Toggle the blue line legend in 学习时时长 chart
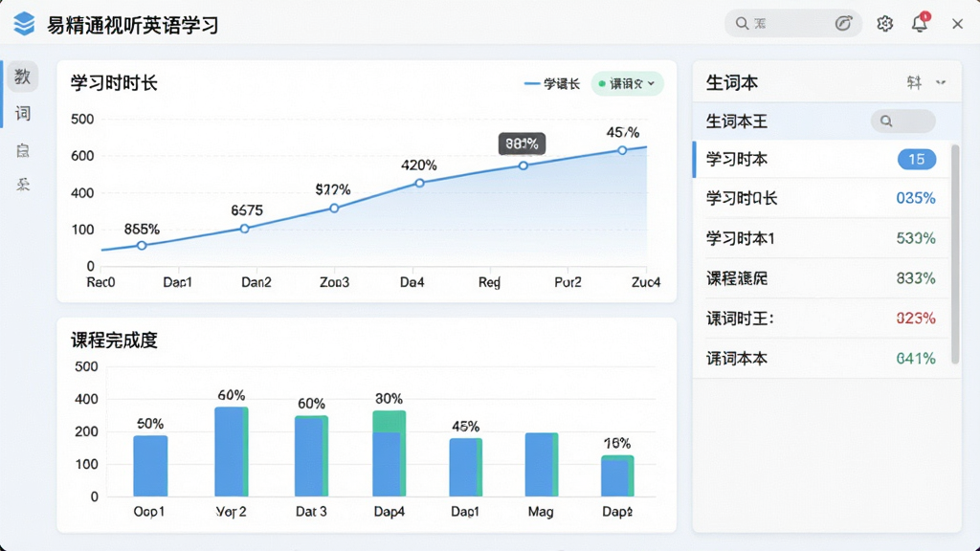This screenshot has width=980, height=551. [552, 84]
